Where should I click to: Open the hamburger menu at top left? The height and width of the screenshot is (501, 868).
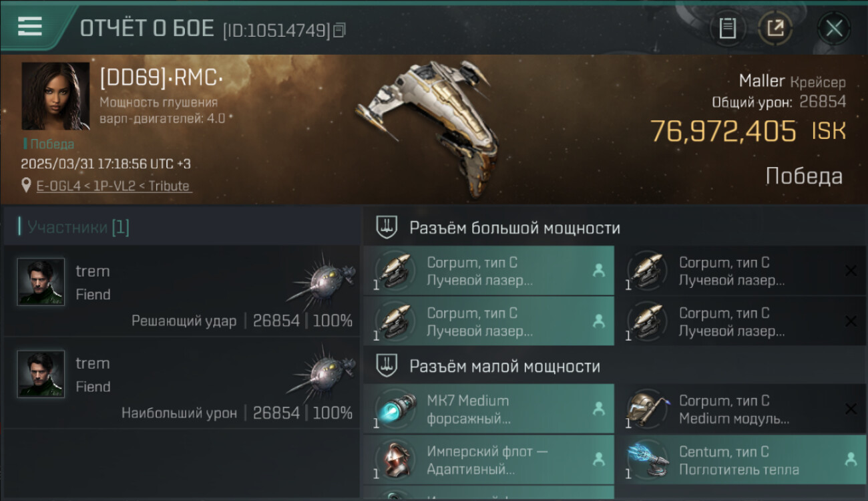29,26
